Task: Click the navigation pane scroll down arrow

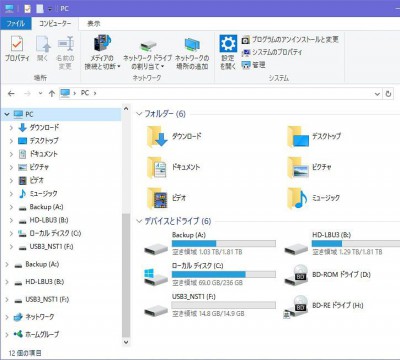Action: tap(126, 342)
